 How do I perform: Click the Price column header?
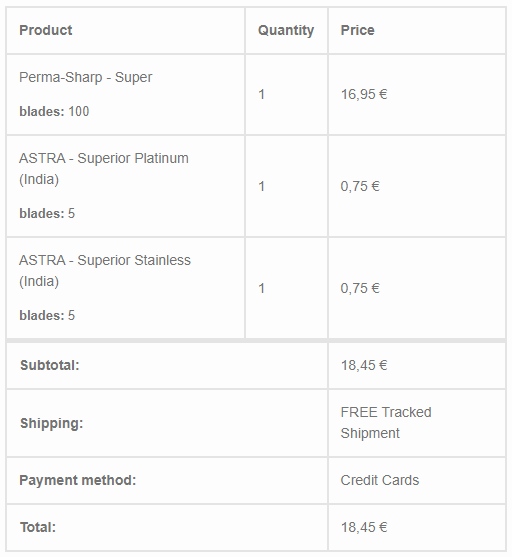(x=357, y=30)
